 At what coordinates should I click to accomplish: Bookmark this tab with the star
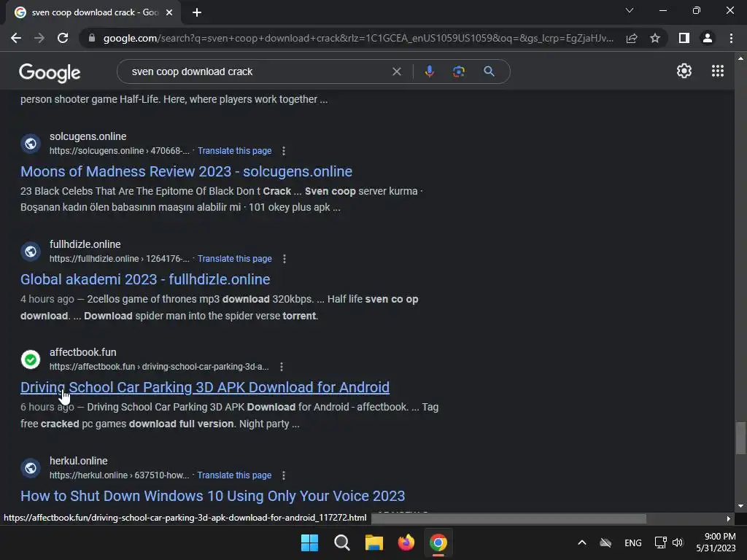pyautogui.click(x=655, y=38)
